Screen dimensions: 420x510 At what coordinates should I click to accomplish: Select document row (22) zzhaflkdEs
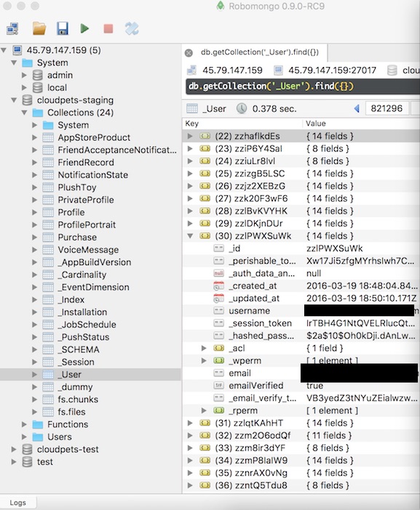[301, 136]
